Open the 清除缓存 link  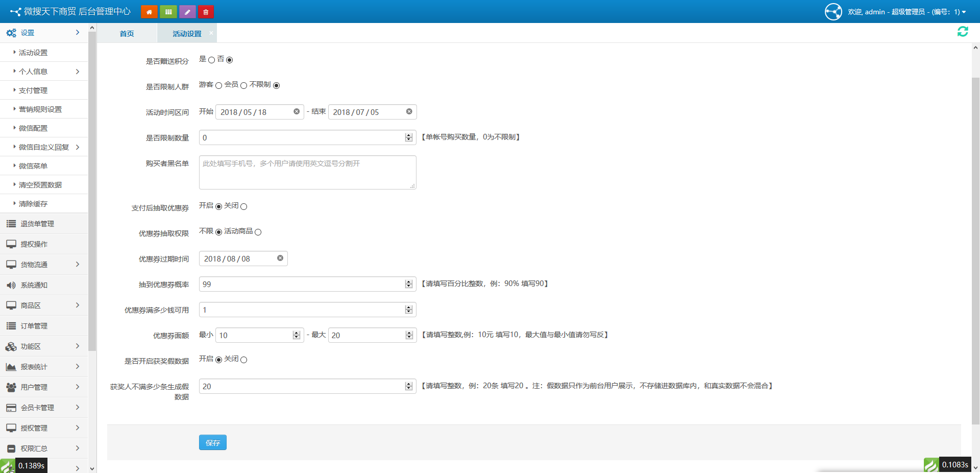[x=33, y=204]
